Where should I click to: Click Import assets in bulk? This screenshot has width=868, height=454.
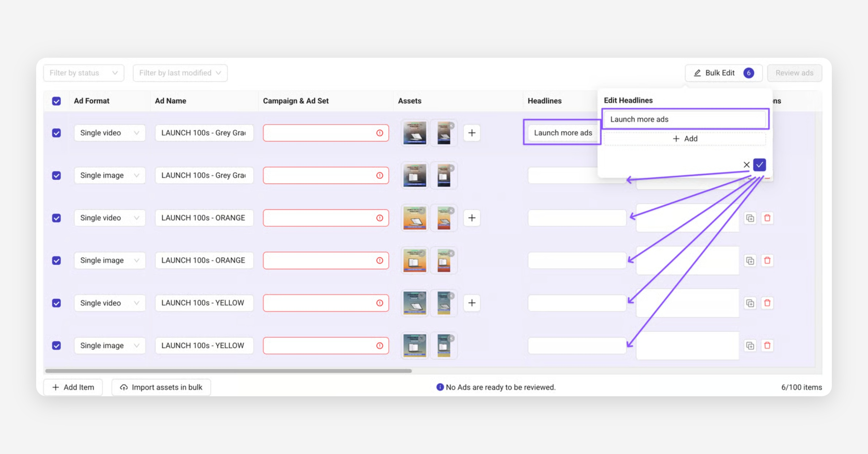[x=161, y=387]
